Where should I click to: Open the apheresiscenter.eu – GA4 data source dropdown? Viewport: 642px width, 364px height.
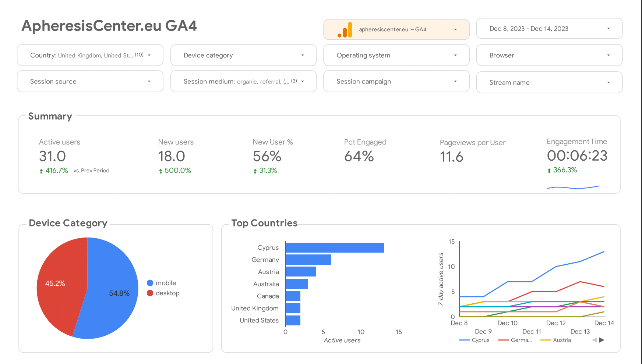[x=396, y=29]
